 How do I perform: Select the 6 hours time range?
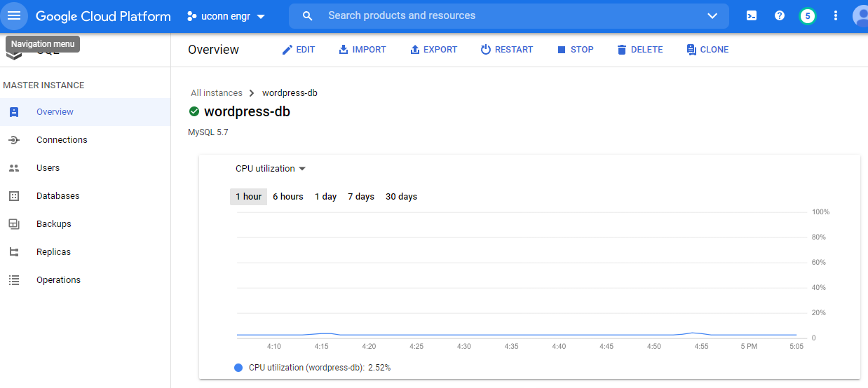(288, 197)
